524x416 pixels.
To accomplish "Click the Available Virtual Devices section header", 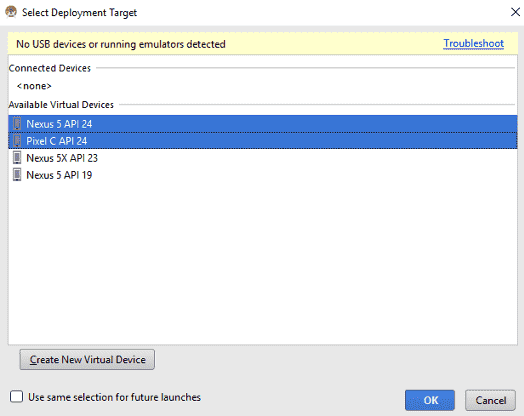I will 61,105.
